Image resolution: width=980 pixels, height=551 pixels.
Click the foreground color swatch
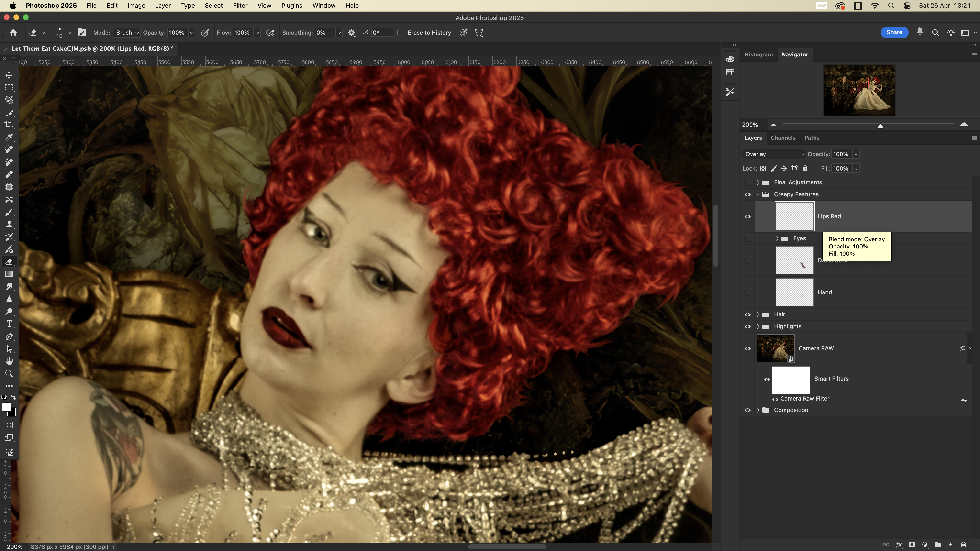(x=6, y=407)
